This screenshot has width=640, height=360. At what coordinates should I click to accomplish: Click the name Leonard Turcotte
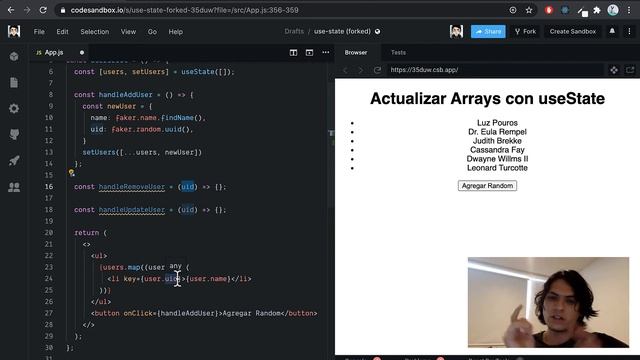tap(497, 168)
